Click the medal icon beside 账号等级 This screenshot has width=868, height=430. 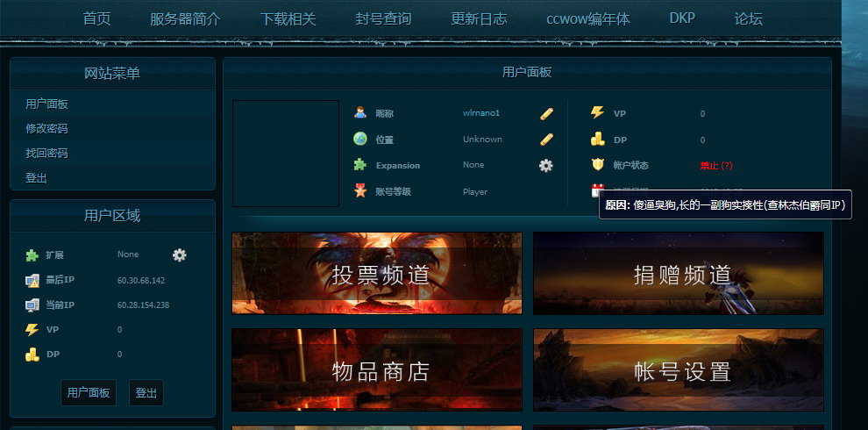[359, 190]
